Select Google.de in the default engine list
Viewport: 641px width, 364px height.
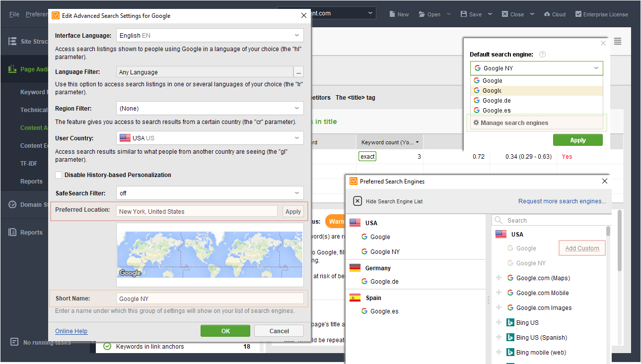pos(536,101)
